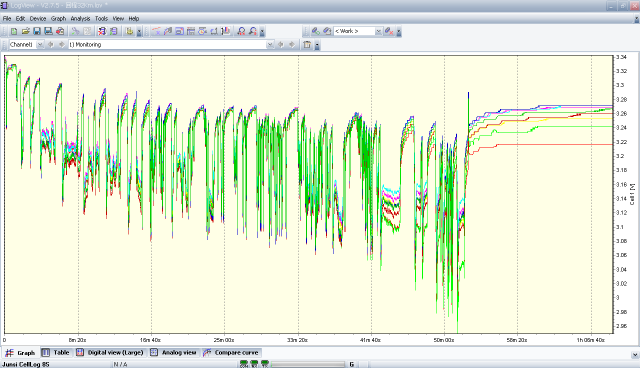
Task: Open the Monitoring dropdown list
Action: [x=270, y=44]
